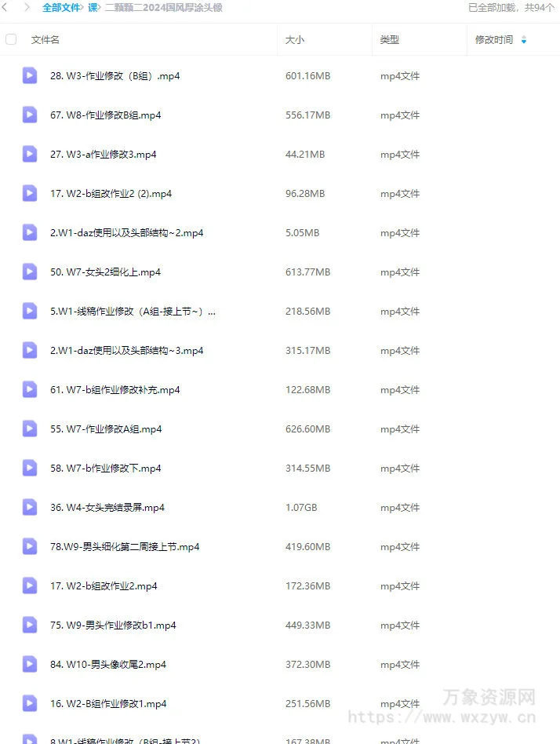560x744 pixels.
Task: Click video icon for 84. W10-男头像收尾2.mp4
Action: 29,664
